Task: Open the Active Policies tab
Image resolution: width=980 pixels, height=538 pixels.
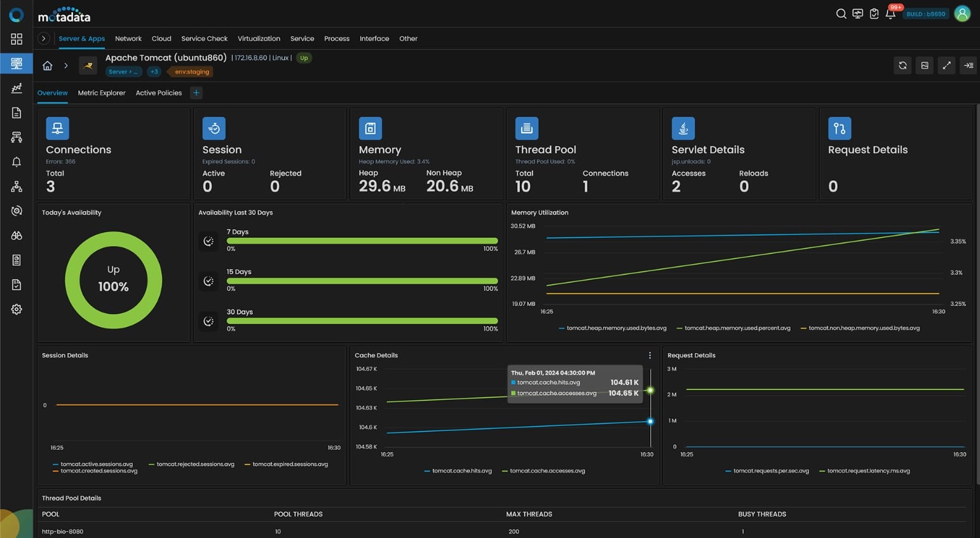Action: coord(159,93)
